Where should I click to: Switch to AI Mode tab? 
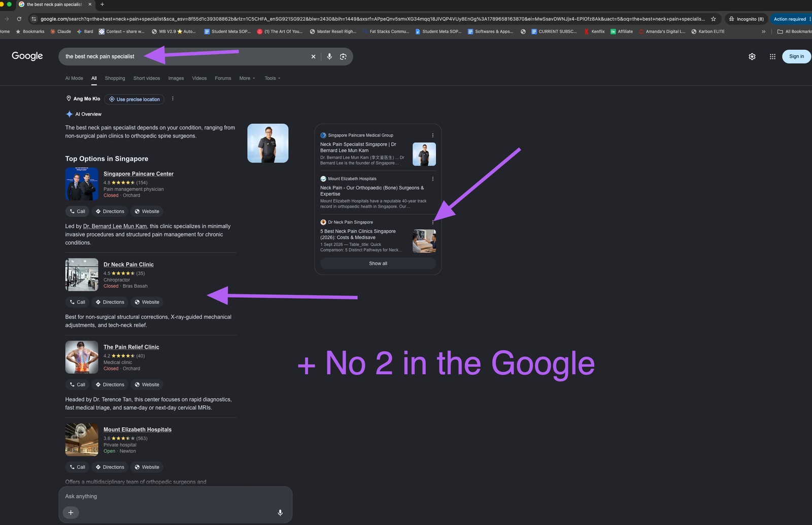point(74,78)
